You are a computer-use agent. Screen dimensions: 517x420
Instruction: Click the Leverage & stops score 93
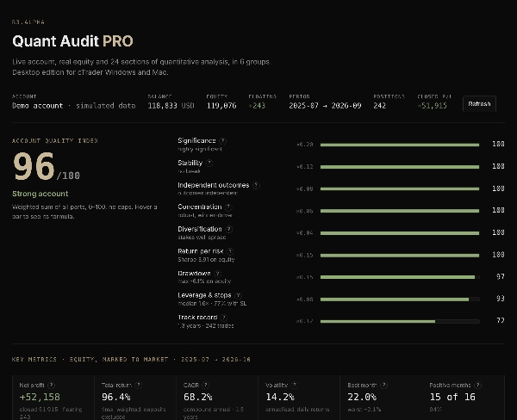coord(500,299)
